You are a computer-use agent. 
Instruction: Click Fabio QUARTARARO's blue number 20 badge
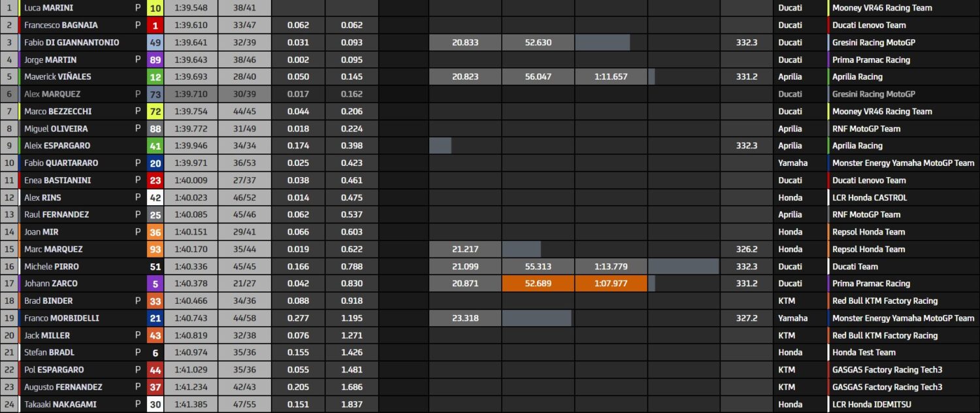pos(155,163)
